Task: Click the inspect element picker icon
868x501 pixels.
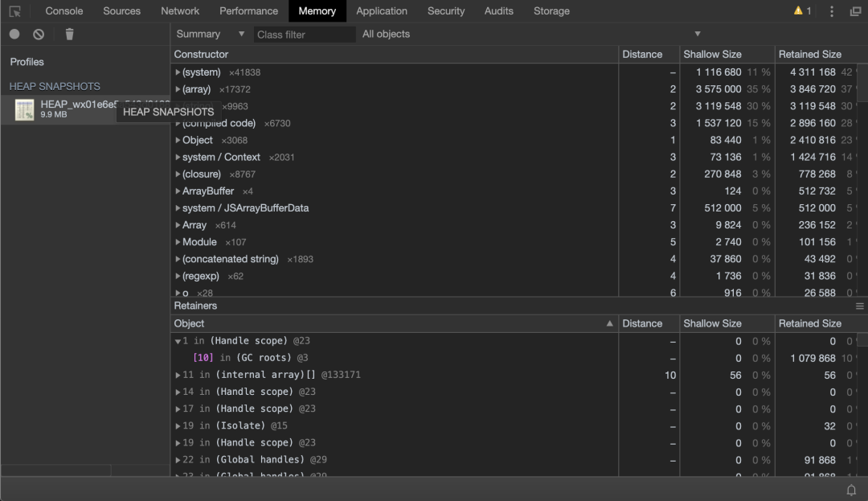Action: [14, 11]
